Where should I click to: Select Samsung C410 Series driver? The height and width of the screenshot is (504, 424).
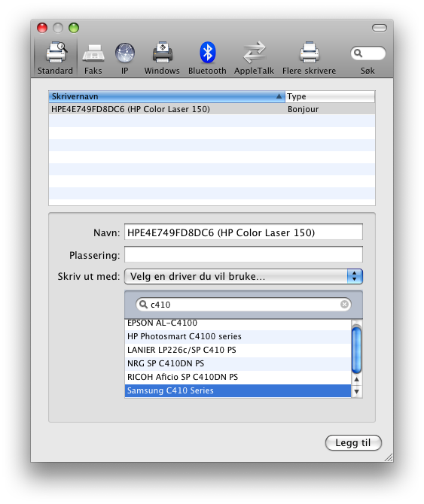pos(238,390)
